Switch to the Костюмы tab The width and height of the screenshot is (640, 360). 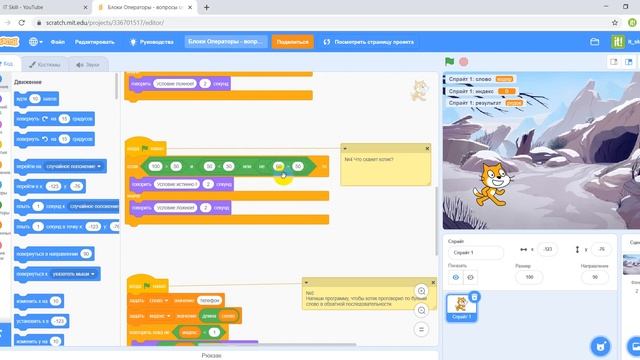tap(45, 64)
